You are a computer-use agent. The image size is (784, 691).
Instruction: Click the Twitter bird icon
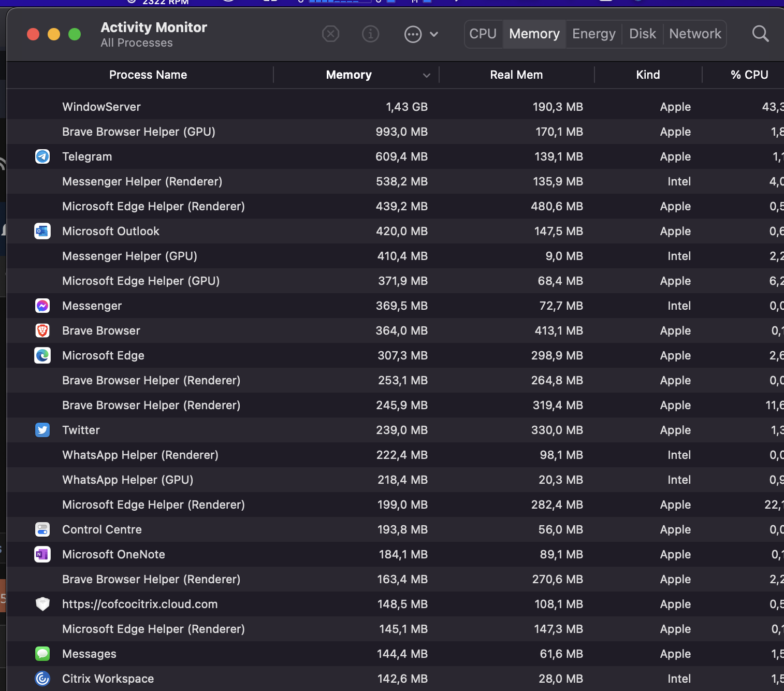[42, 430]
